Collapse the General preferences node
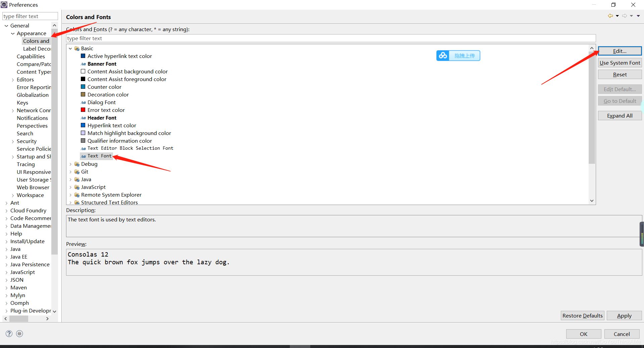This screenshot has width=644, height=348. tap(6, 26)
